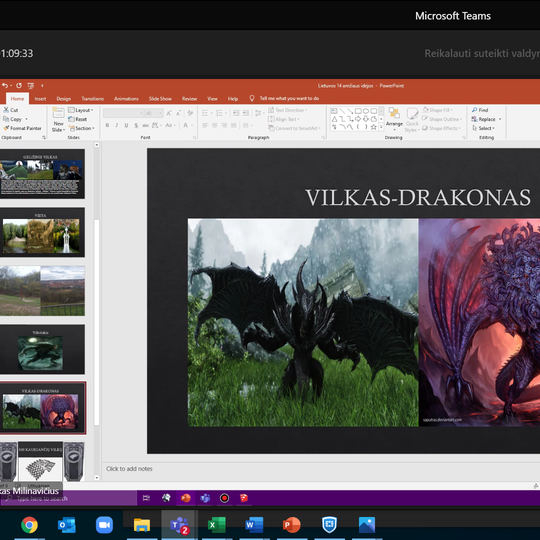Open the Change Case menu
Viewport: 540px width, 540px height.
170,125
